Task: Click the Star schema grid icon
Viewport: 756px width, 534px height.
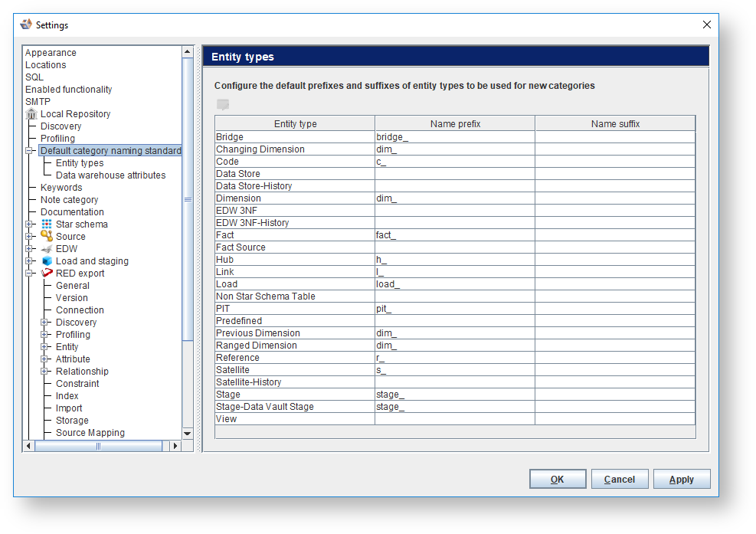Action: pyautogui.click(x=47, y=224)
